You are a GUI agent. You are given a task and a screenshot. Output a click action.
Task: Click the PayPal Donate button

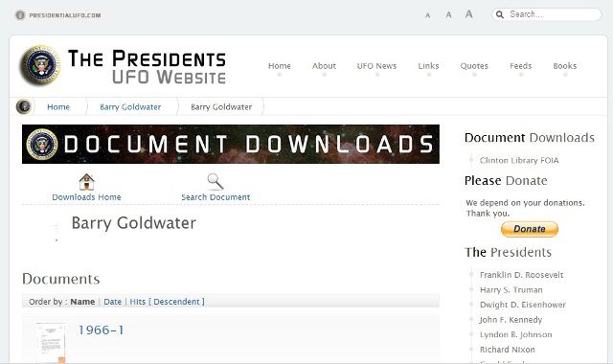click(x=530, y=229)
